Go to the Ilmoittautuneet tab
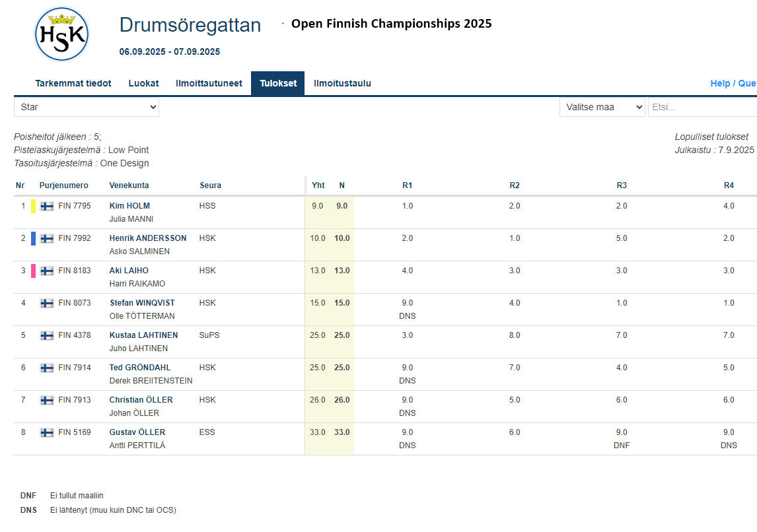 point(209,83)
